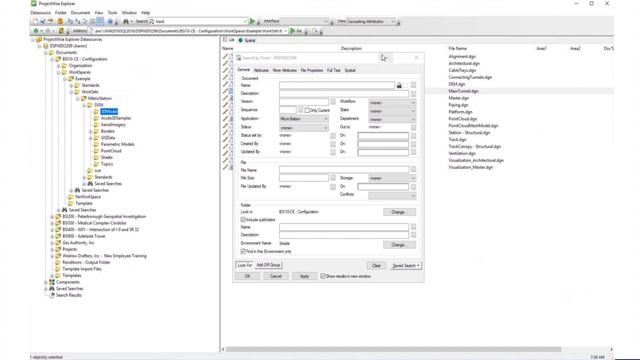Image resolution: width=640 pixels, height=360 pixels.
Task: Switch to the Add OR Group tab
Action: coord(268,265)
